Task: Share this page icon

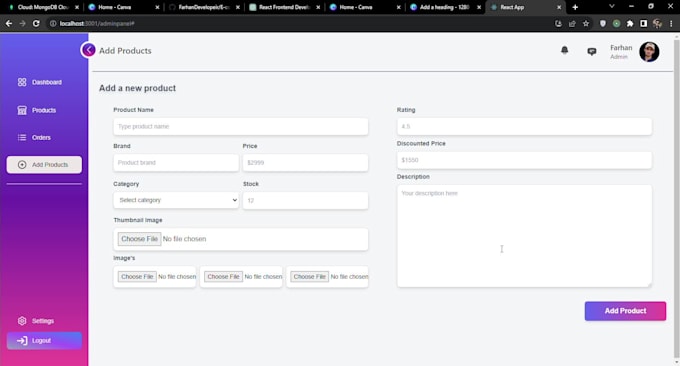Action: tap(572, 23)
